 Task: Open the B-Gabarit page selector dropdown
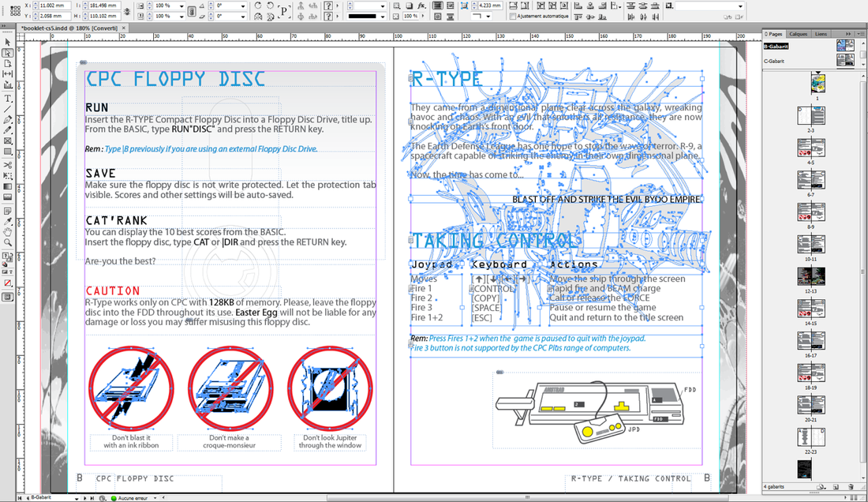(x=77, y=498)
